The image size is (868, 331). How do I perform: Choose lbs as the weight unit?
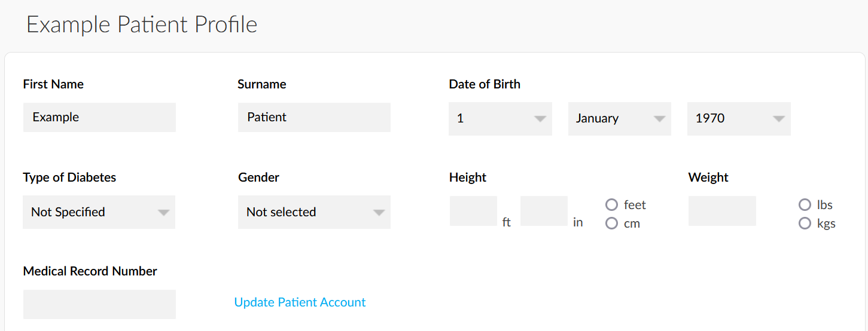coord(805,205)
